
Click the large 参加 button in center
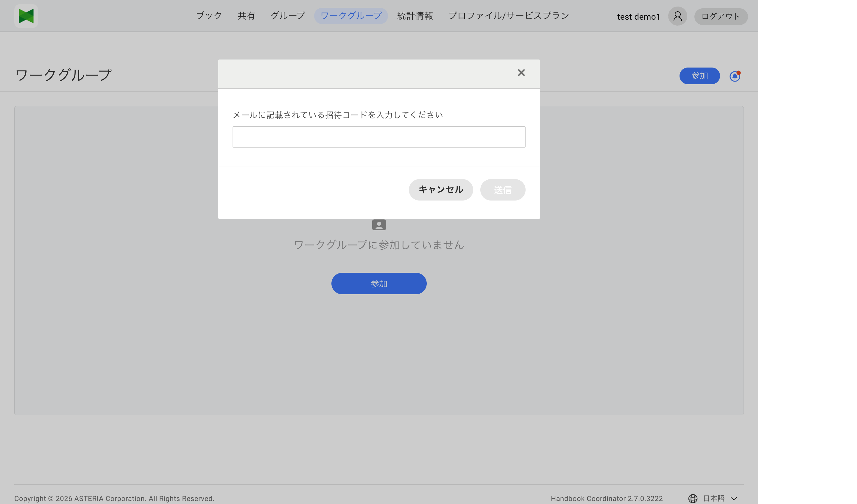pyautogui.click(x=379, y=284)
